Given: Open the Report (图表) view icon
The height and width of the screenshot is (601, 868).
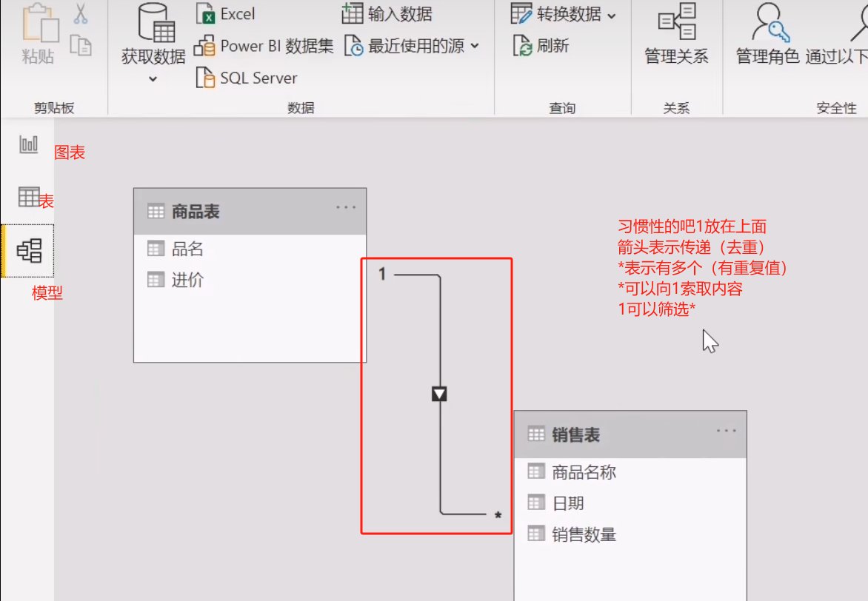Looking at the screenshot, I should pos(28,145).
